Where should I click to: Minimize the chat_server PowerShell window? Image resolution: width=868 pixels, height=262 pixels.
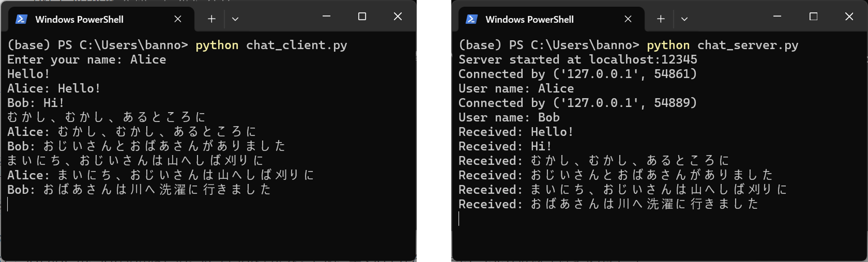[777, 16]
